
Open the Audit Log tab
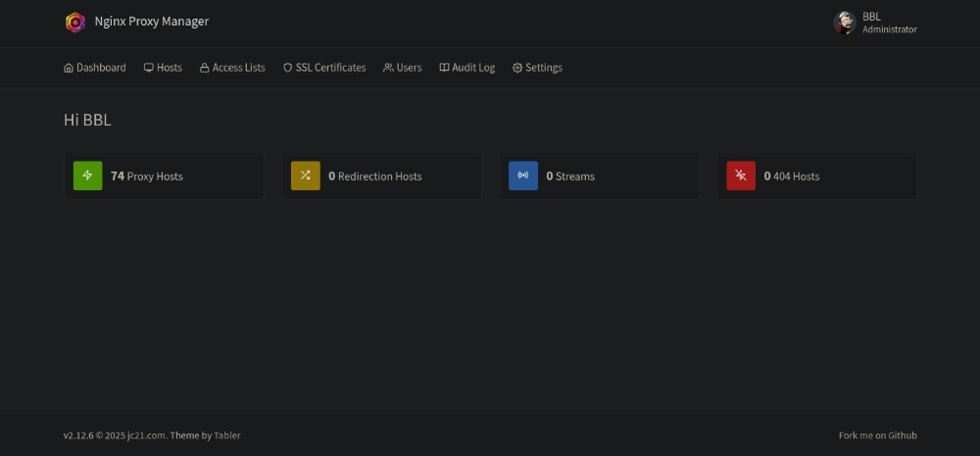click(x=467, y=68)
